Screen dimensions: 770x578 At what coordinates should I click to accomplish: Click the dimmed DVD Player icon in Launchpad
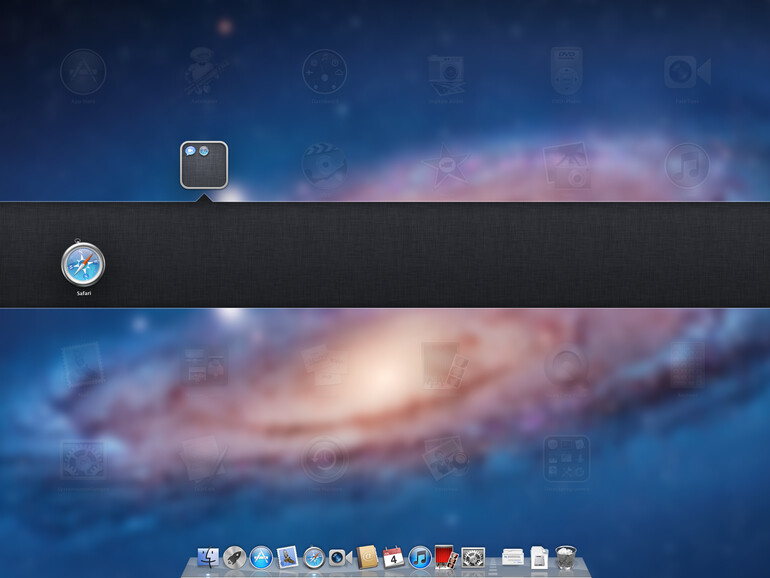coord(566,72)
